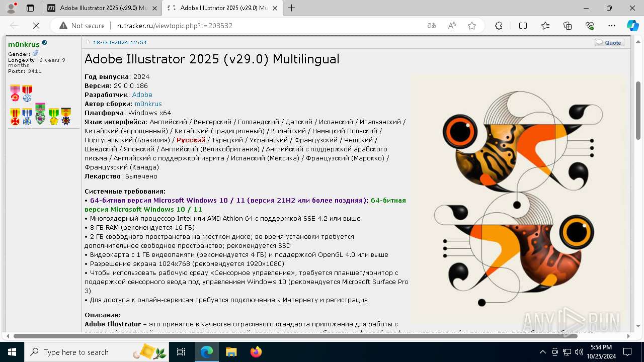
Task: Click the Type here to search box
Action: coord(98,352)
